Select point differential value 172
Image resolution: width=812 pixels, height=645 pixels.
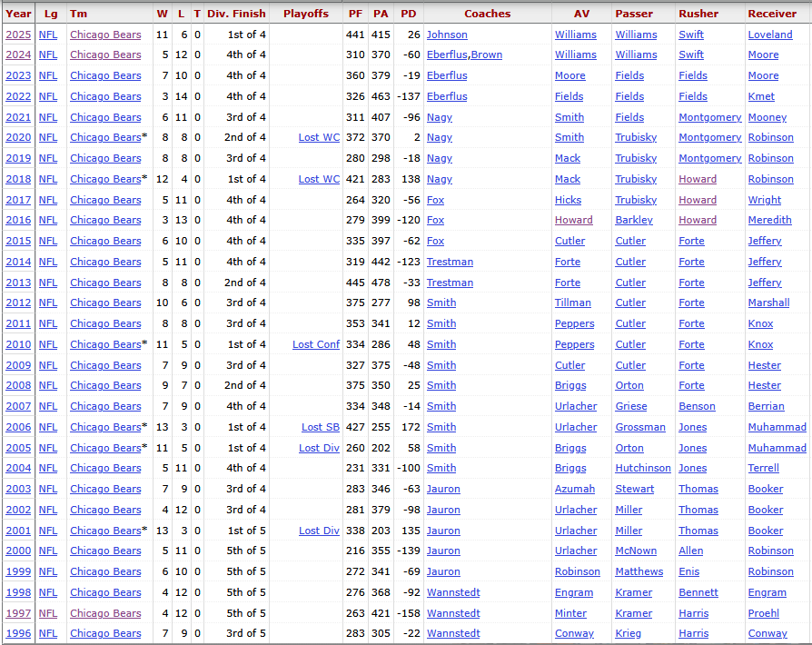(411, 427)
